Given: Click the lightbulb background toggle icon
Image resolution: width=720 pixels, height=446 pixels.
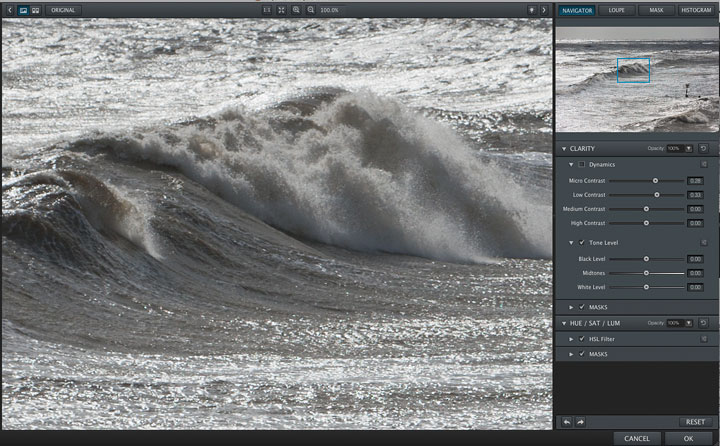Looking at the screenshot, I should pyautogui.click(x=532, y=10).
